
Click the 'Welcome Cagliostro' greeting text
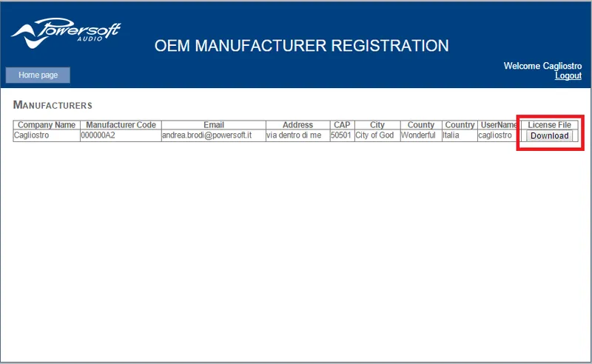pyautogui.click(x=542, y=66)
